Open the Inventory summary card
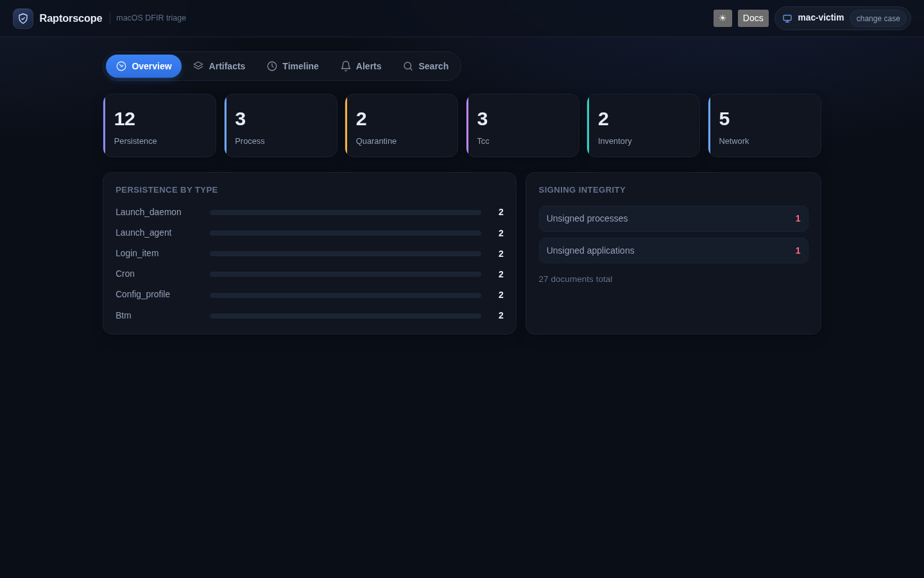Image resolution: width=924 pixels, height=578 pixels. [644, 126]
